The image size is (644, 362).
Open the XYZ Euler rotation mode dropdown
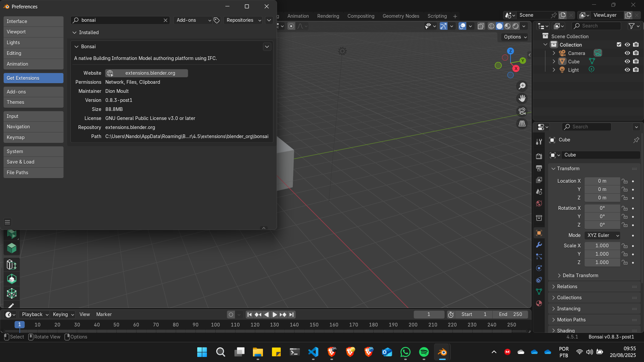pos(602,235)
